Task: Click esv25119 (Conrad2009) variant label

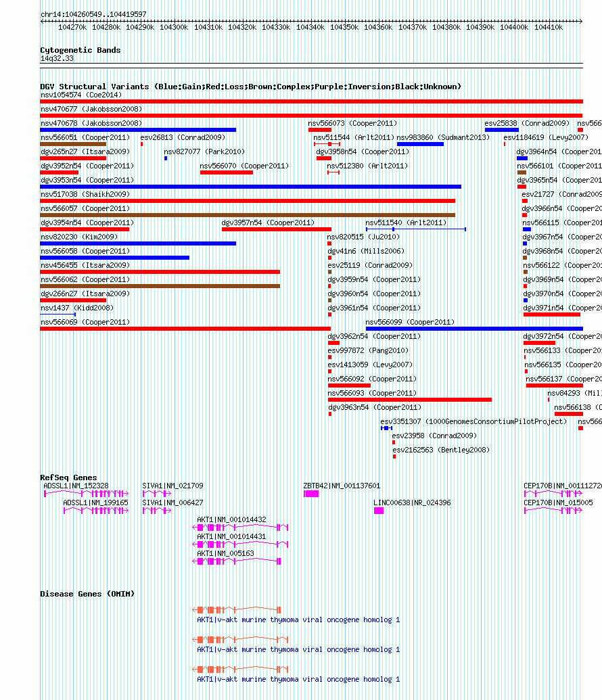Action: click(x=370, y=265)
